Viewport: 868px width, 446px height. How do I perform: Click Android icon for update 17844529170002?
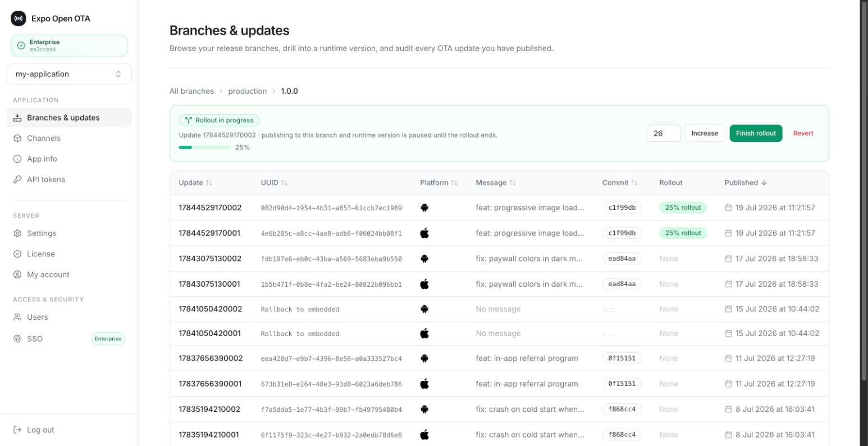coord(424,208)
